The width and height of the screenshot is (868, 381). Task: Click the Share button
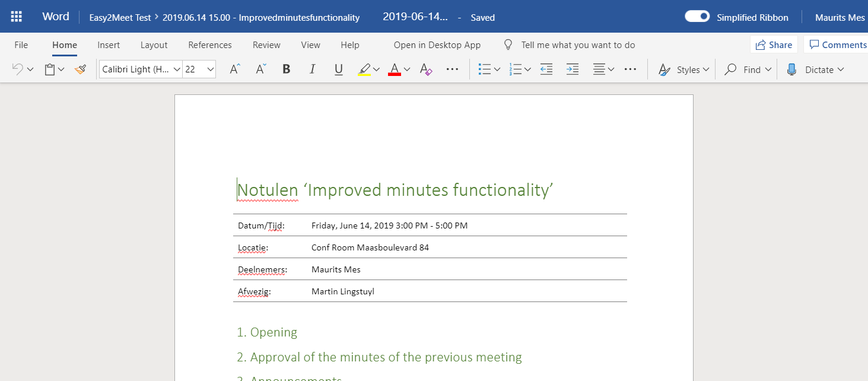tap(774, 45)
